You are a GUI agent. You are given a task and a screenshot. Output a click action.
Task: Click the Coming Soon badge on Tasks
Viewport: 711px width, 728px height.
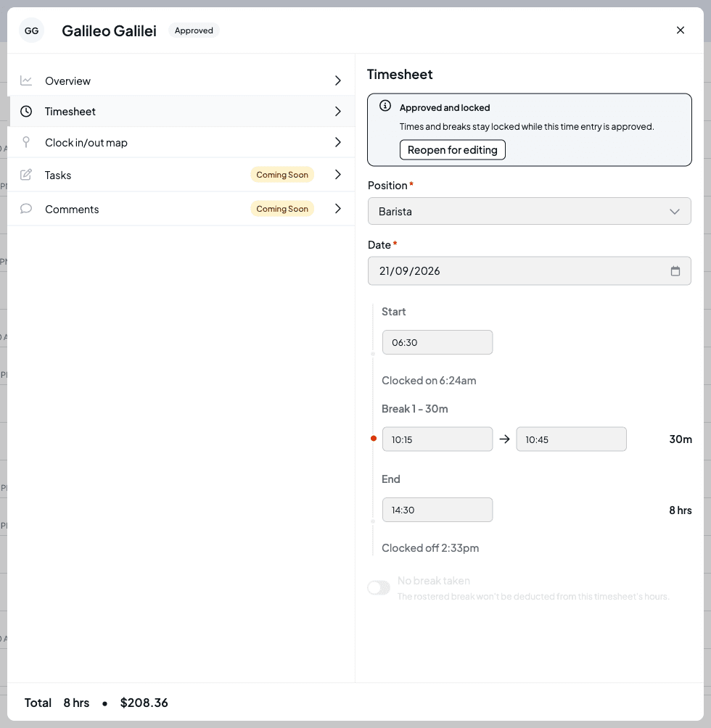click(282, 175)
